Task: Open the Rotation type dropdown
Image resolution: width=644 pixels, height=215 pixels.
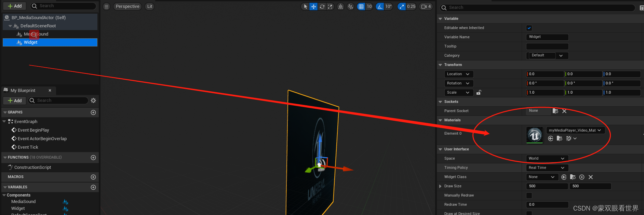Action: tap(459, 83)
